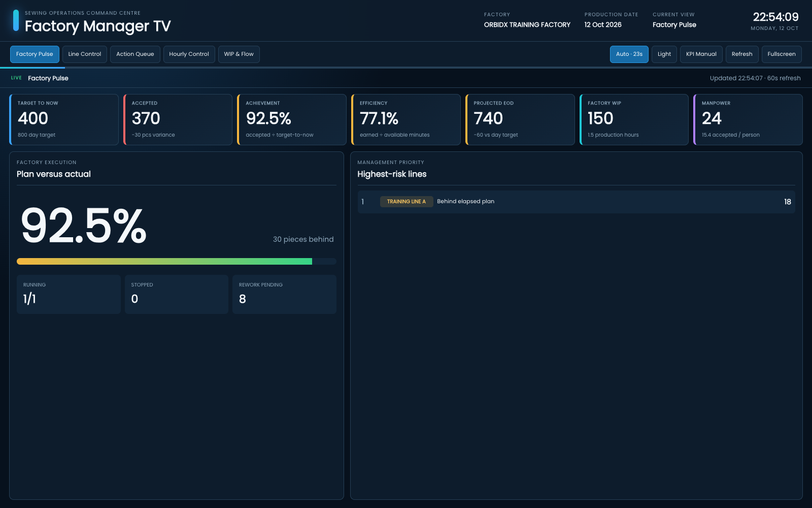Click 'Behind elapsed plan' text
The image size is (812, 508).
[465, 202]
